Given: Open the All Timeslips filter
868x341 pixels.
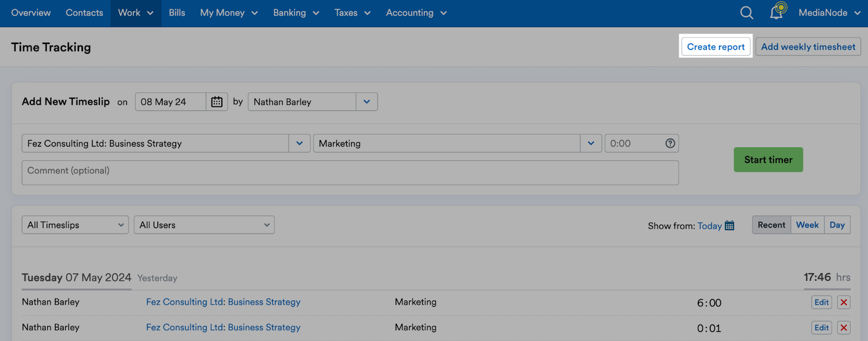Looking at the screenshot, I should 75,225.
